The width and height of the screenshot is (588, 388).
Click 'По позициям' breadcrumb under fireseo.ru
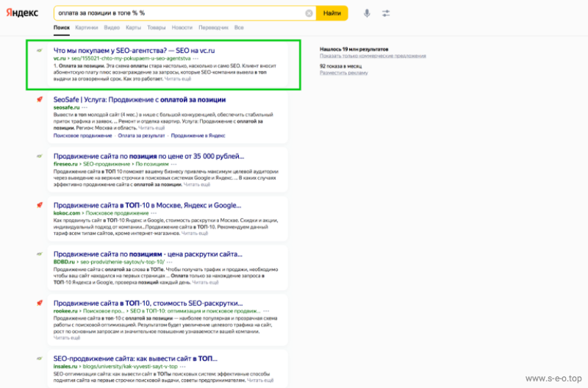152,164
